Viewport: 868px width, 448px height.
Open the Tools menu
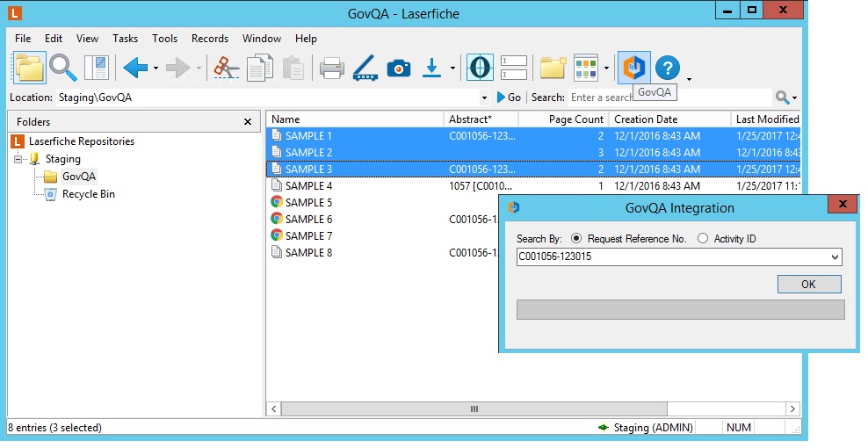[164, 38]
